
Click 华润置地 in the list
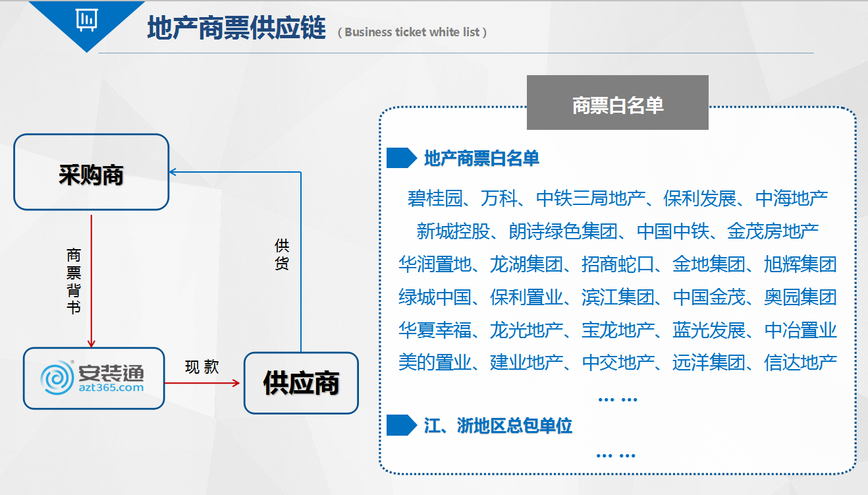coord(435,264)
